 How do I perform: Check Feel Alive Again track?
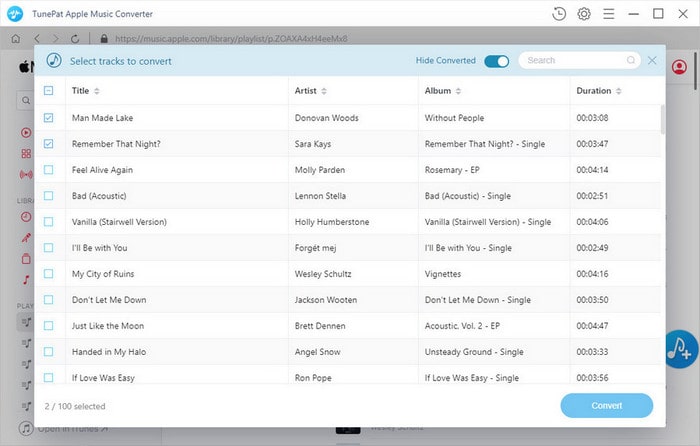point(49,170)
